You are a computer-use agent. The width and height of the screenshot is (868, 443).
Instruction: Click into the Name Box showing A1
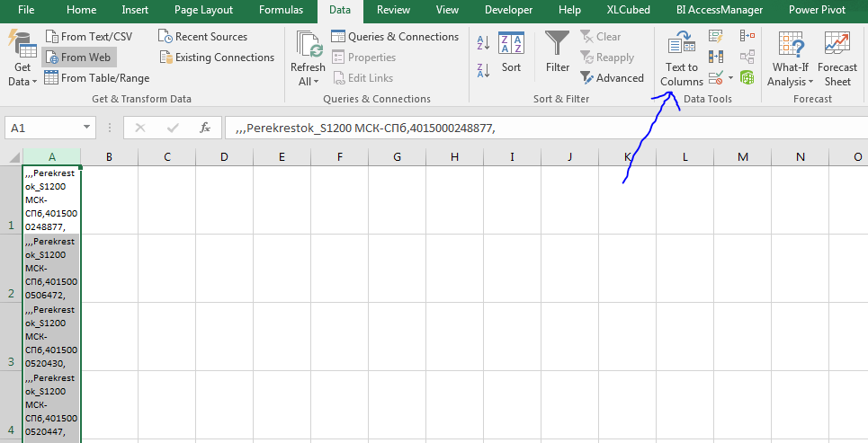click(x=42, y=128)
